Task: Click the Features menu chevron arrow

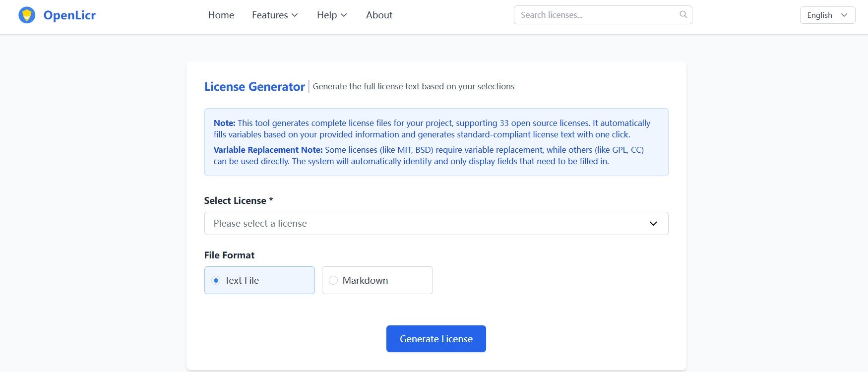Action: 295,15
